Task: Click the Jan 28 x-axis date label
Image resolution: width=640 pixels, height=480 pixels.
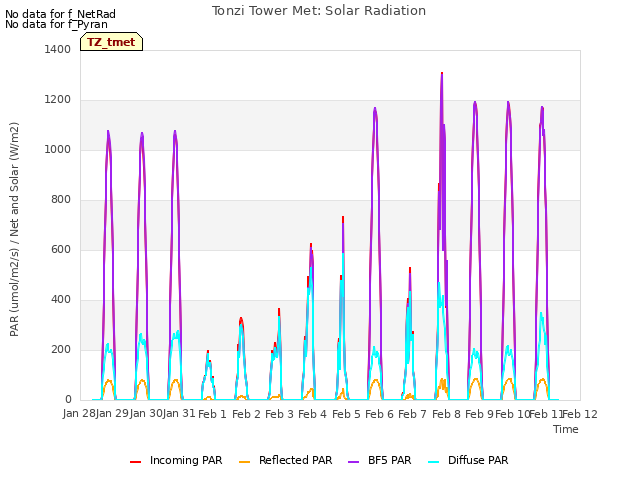Action: click(79, 413)
